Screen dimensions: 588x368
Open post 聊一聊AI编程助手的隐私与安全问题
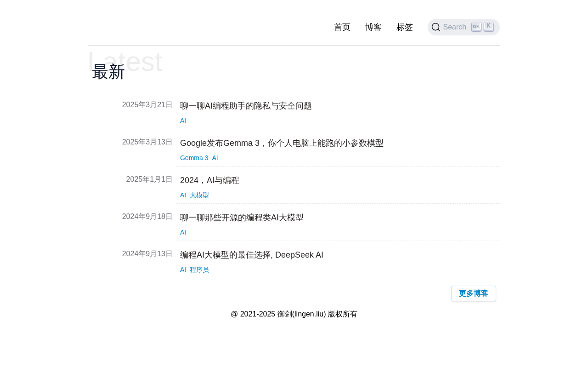(x=246, y=106)
